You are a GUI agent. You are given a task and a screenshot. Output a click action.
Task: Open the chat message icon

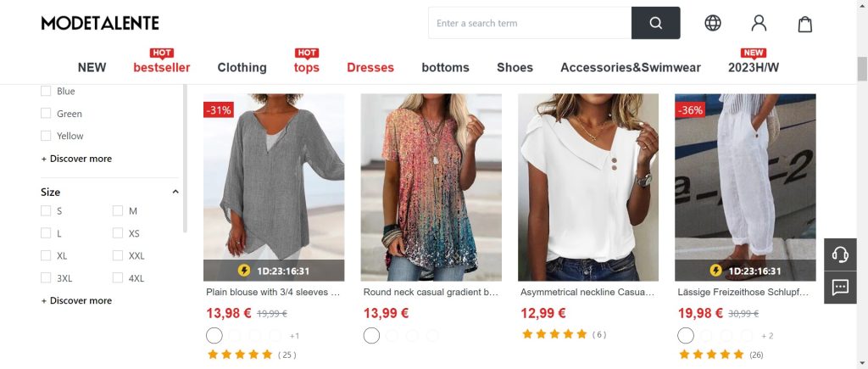coord(840,288)
